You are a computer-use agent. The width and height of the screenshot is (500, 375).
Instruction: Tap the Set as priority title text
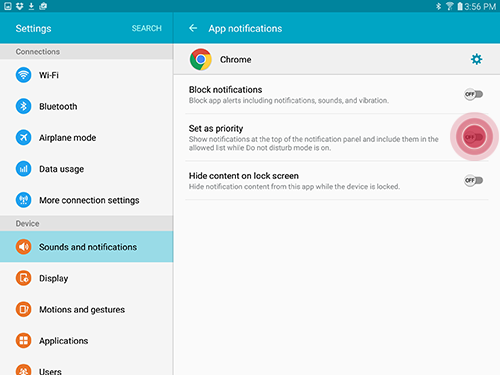point(216,128)
